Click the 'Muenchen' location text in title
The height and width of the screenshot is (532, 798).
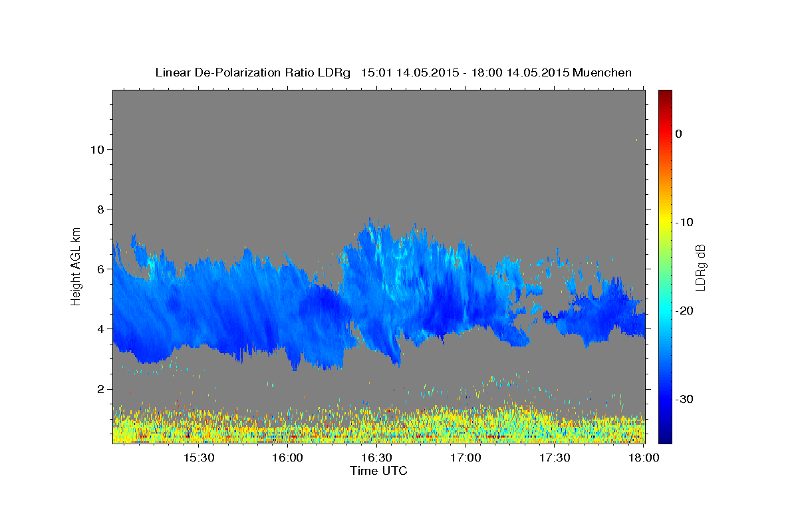click(x=602, y=72)
